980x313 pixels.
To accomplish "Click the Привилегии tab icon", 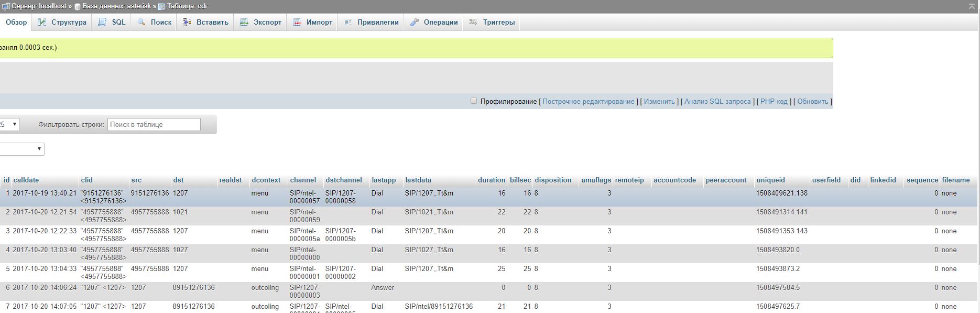I will pos(348,23).
